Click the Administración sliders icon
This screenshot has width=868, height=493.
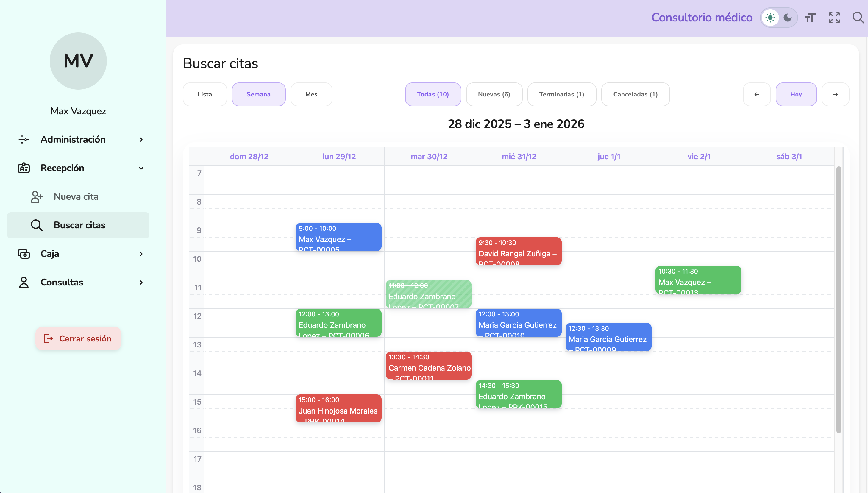23,140
